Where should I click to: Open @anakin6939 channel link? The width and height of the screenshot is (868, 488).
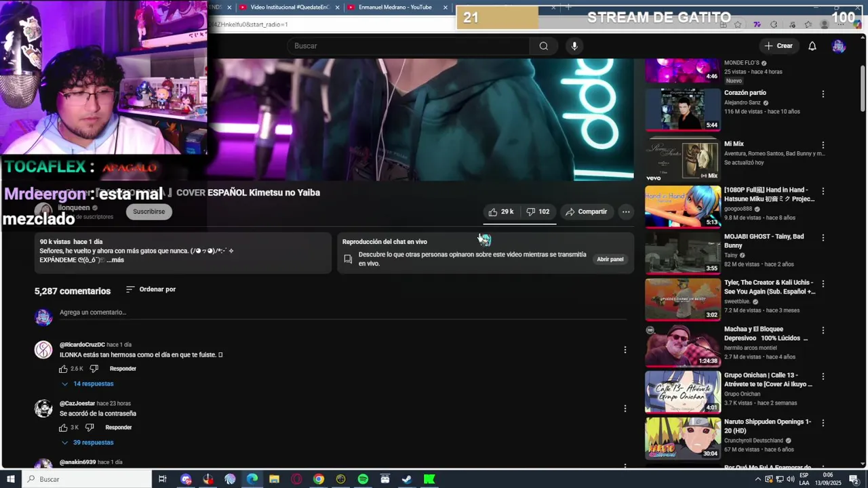tap(77, 462)
